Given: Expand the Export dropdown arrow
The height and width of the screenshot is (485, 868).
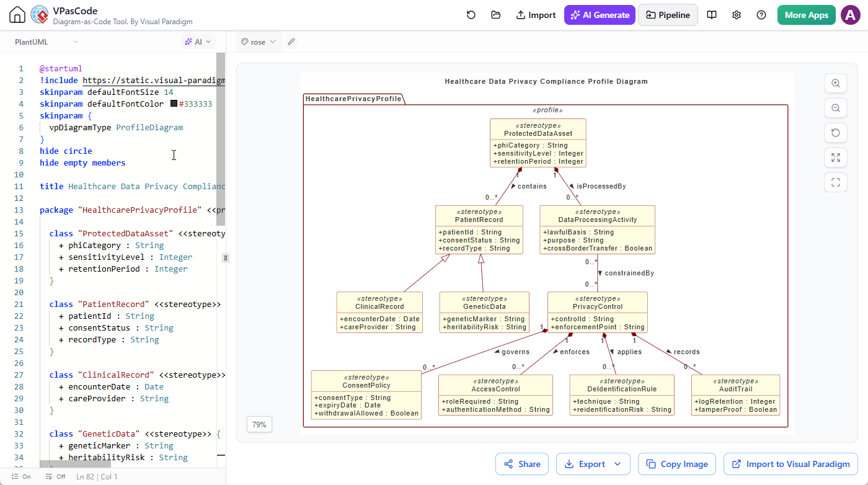Looking at the screenshot, I should [618, 464].
